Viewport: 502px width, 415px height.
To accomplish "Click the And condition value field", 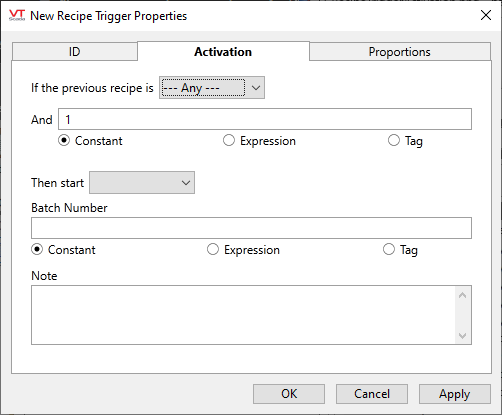I will pos(265,119).
